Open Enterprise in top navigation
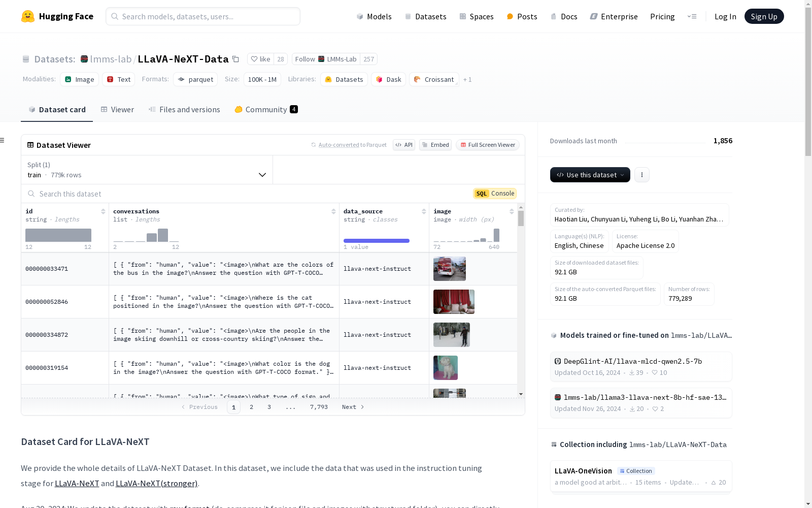812x508 pixels. (614, 16)
